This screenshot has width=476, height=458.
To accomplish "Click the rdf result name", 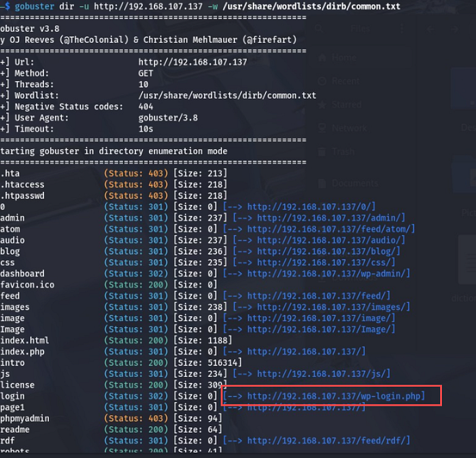I will tap(7, 441).
